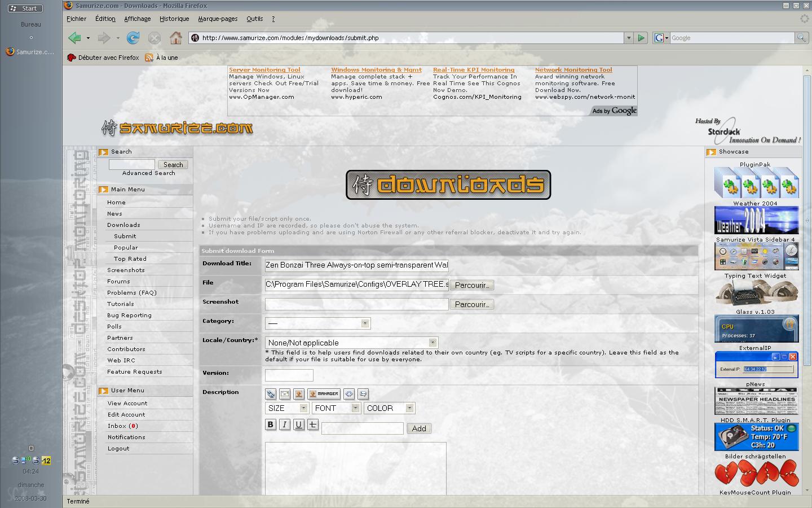Click the page vertical scrollbar

coord(807,220)
